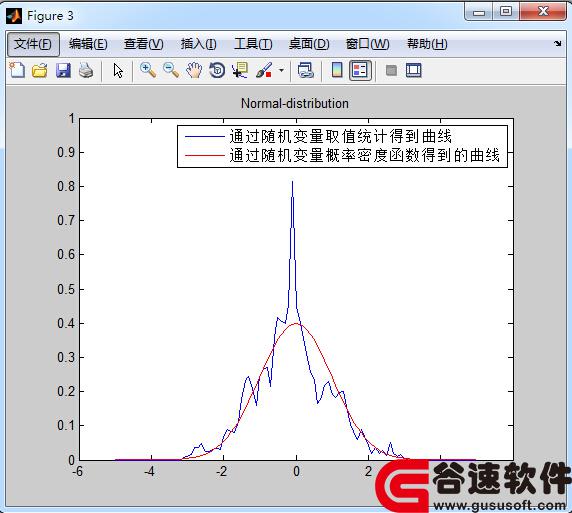This screenshot has height=513, width=572.
Task: Click Hide Plot Tools button
Action: point(391,70)
